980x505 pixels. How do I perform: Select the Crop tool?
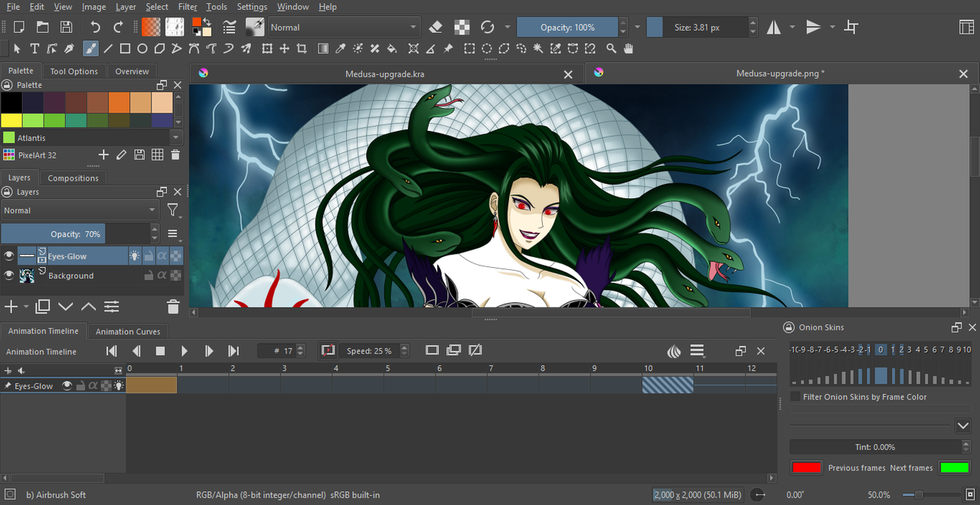coord(302,48)
